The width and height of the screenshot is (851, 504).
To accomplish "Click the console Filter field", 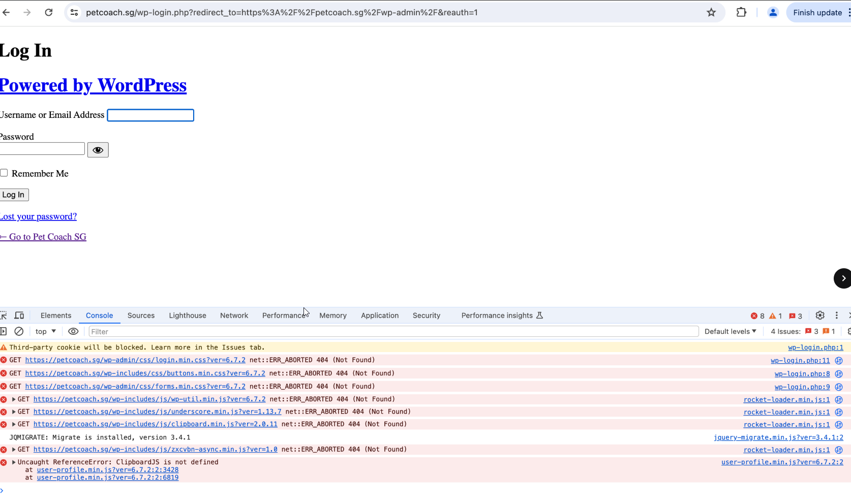I will (x=393, y=331).
